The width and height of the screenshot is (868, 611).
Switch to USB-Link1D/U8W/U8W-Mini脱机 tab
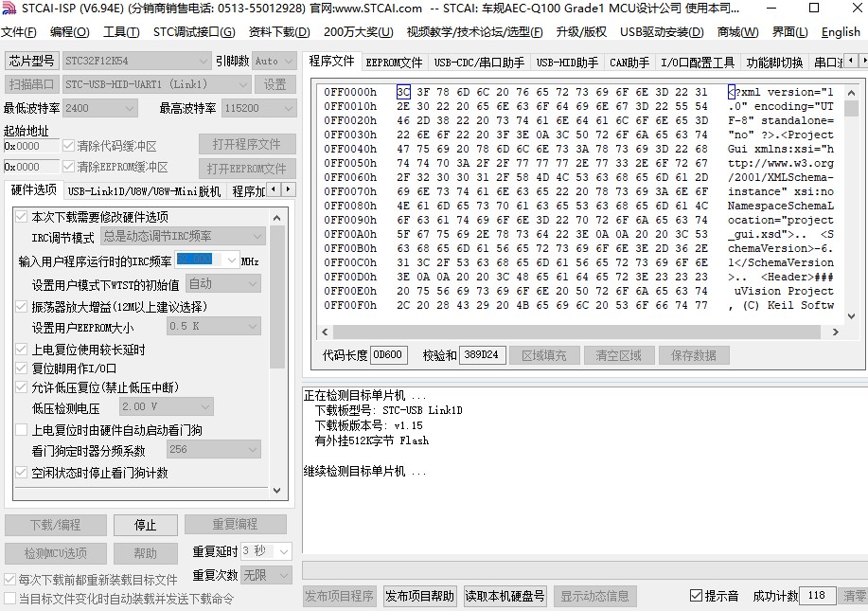point(144,191)
